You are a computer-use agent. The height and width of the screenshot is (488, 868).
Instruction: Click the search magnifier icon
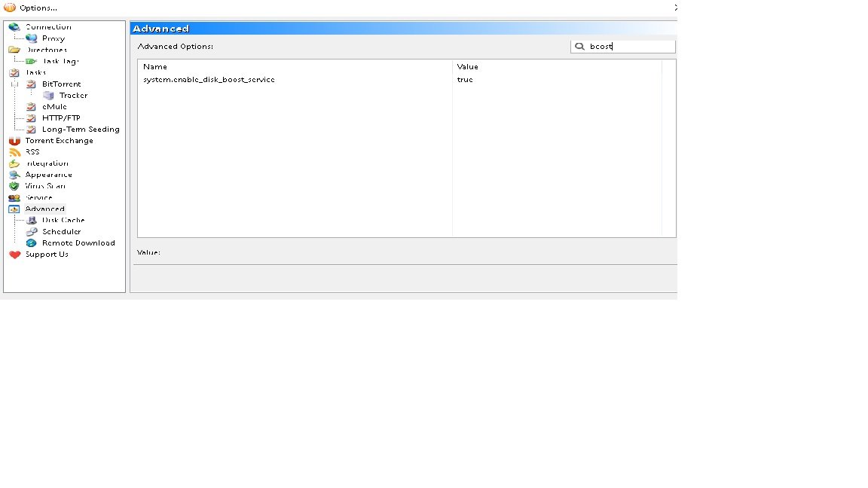(579, 47)
